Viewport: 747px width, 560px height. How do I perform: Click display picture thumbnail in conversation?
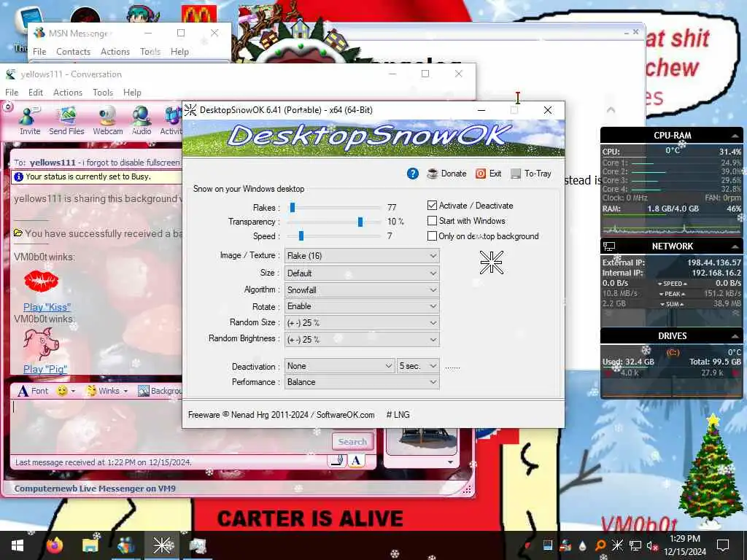click(421, 440)
